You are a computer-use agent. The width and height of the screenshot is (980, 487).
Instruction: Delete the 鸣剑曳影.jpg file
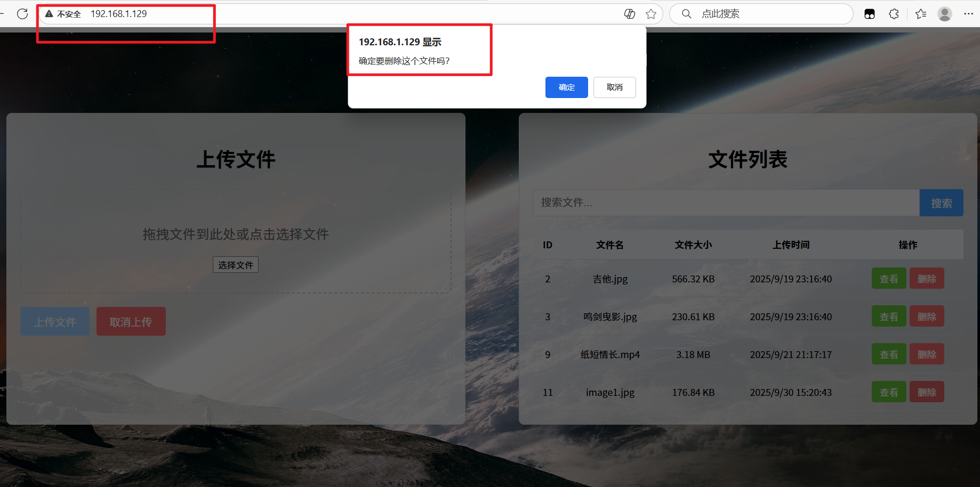tap(927, 316)
